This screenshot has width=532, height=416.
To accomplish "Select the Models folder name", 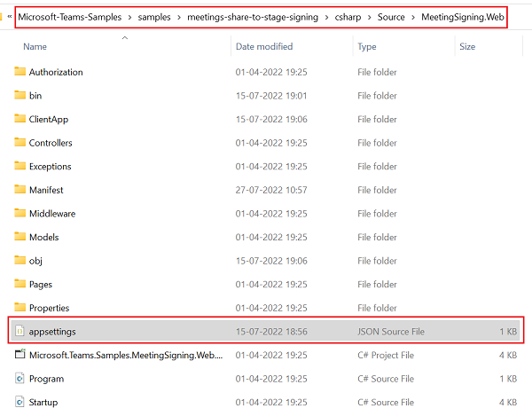I will pos(43,237).
